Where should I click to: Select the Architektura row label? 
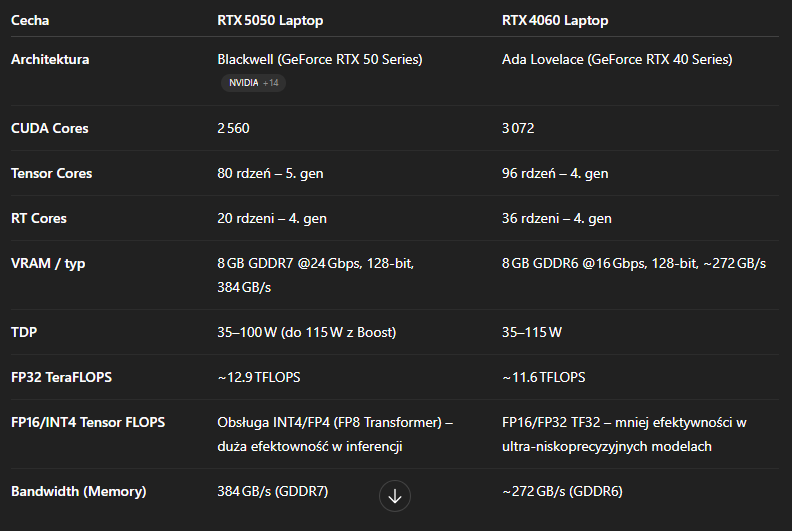[50, 59]
